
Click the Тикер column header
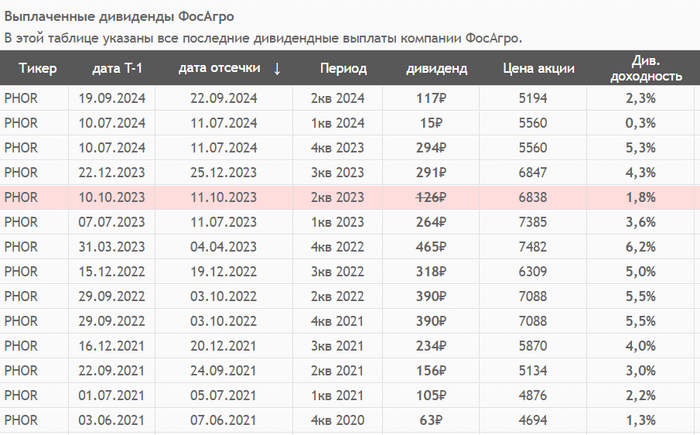[38, 68]
